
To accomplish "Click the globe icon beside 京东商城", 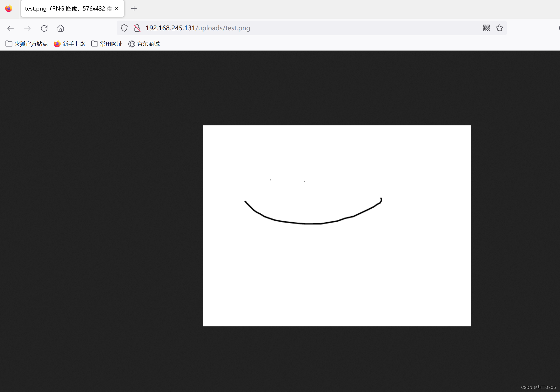I will 131,44.
